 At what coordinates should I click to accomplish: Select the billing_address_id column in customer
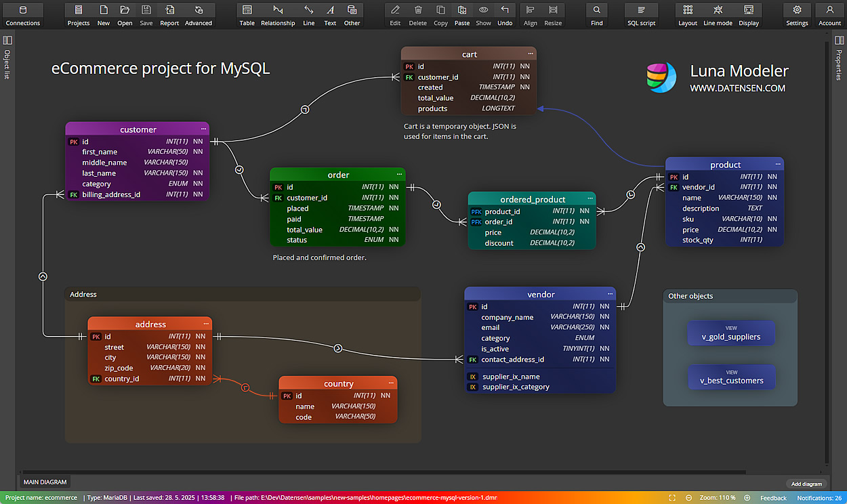click(x=138, y=194)
